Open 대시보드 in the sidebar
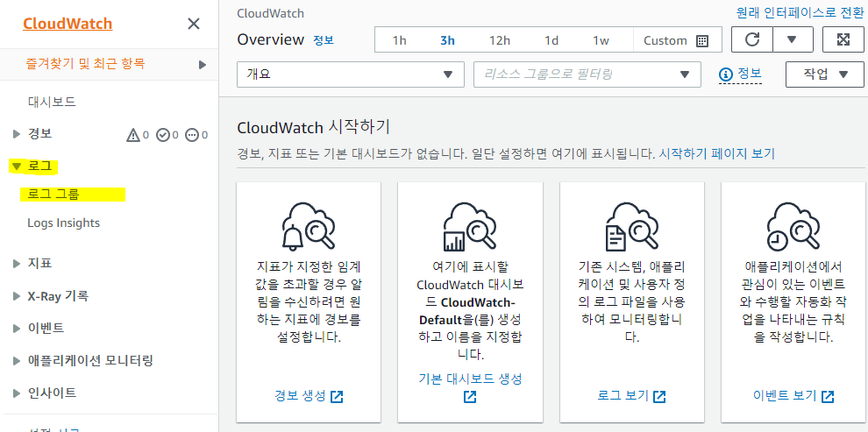 (52, 102)
